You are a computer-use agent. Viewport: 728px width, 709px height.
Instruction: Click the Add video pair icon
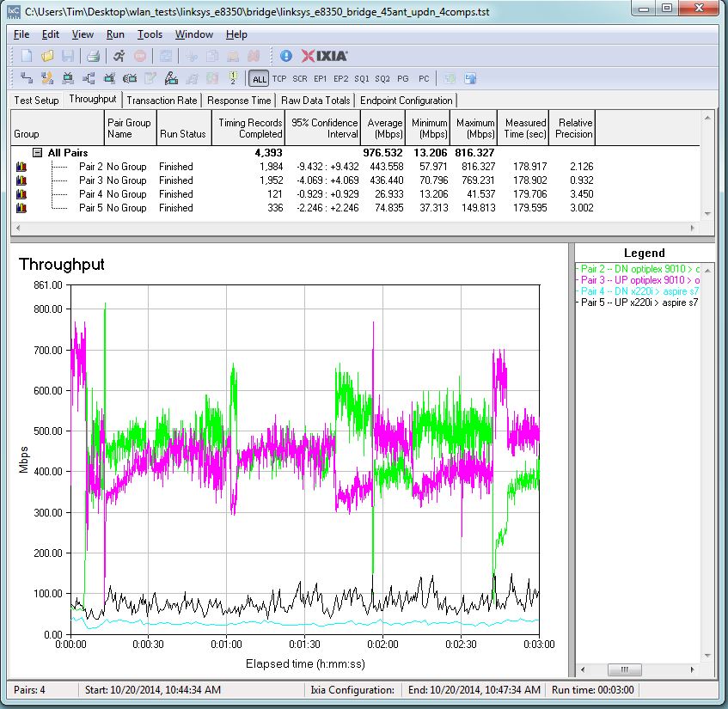(x=68, y=78)
